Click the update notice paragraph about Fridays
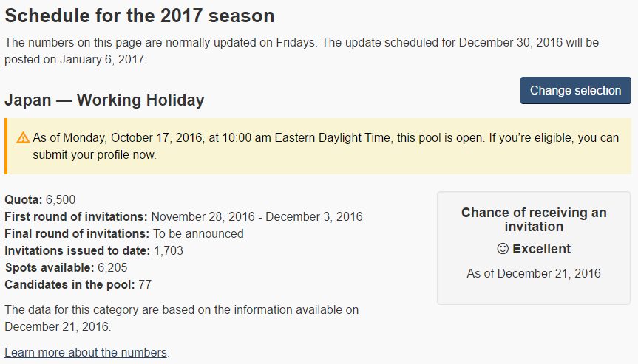This screenshot has width=638, height=364. 302,51
